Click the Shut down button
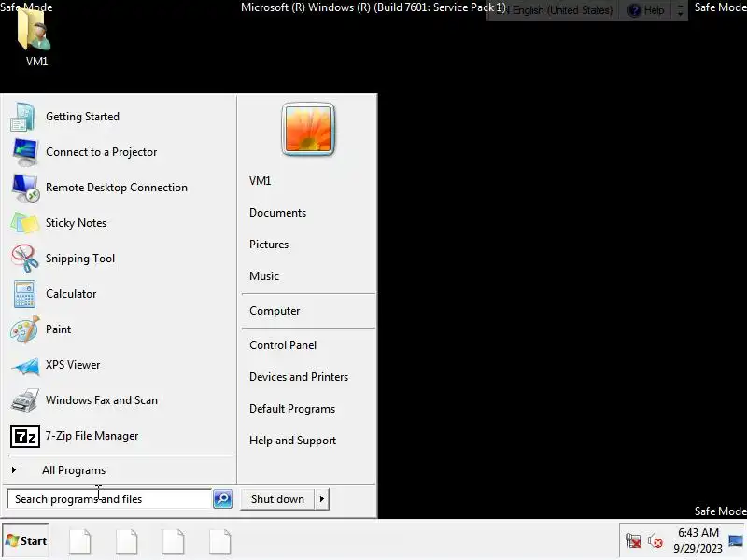 (x=277, y=499)
